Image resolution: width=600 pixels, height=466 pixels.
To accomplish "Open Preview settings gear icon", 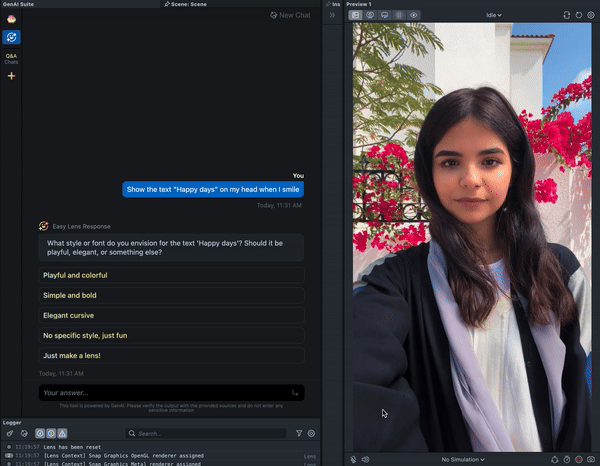I will 592,15.
